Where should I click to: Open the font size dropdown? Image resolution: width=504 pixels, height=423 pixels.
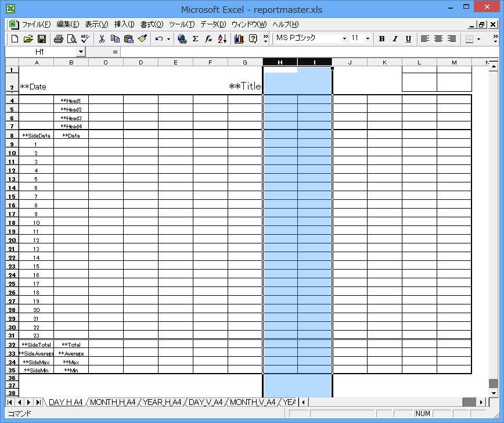point(368,39)
